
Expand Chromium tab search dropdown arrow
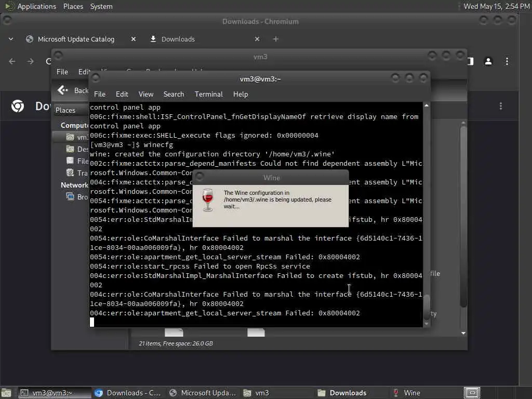tap(11, 39)
